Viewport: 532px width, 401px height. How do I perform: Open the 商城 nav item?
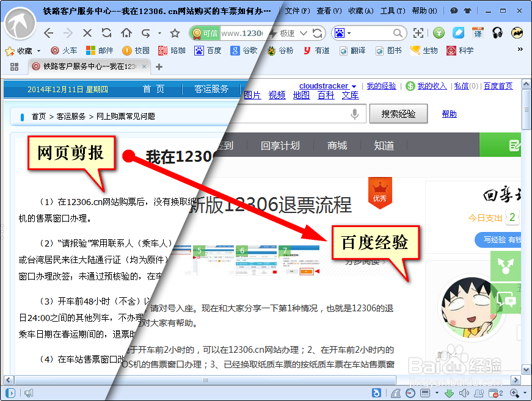click(x=337, y=145)
